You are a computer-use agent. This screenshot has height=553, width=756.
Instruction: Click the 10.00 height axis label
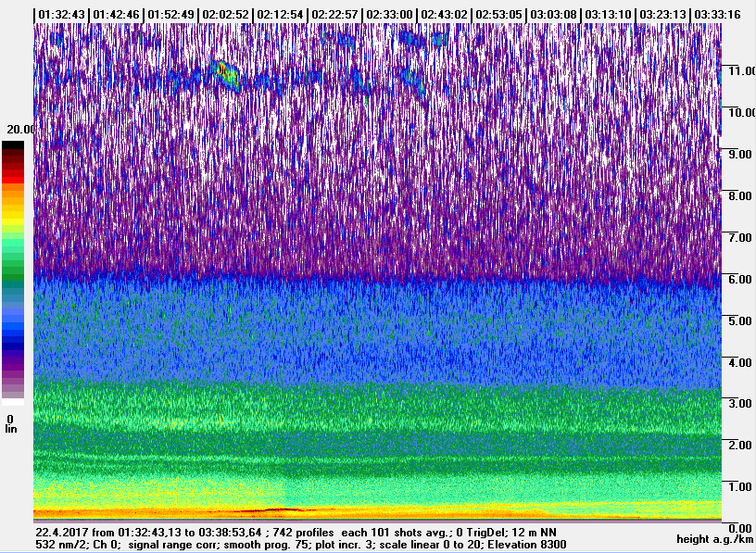[x=742, y=112]
